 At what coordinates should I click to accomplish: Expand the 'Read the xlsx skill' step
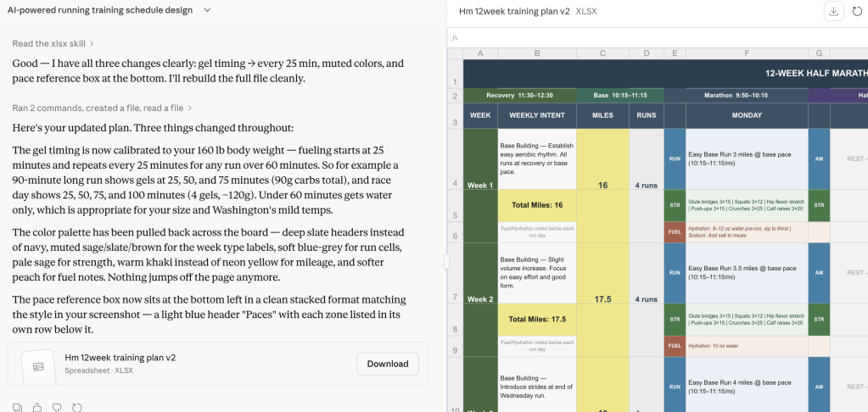[x=53, y=43]
